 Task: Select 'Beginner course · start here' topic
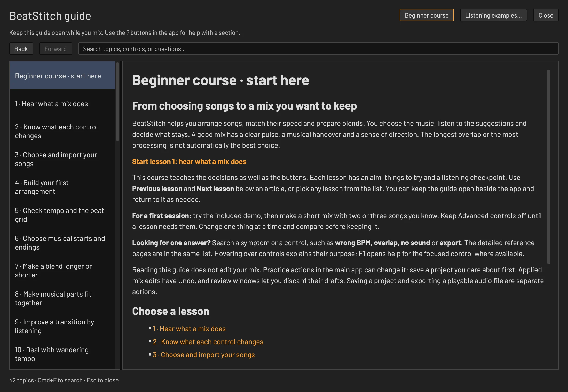click(x=62, y=76)
